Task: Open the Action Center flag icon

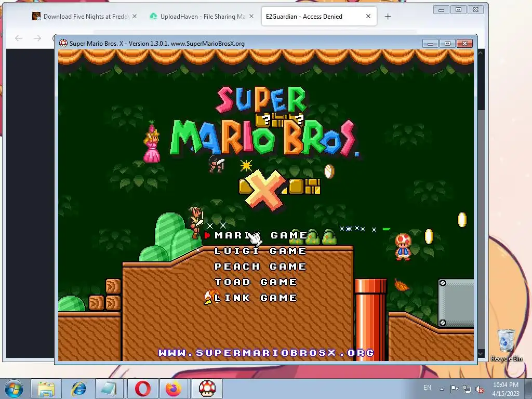Action: 454,389
